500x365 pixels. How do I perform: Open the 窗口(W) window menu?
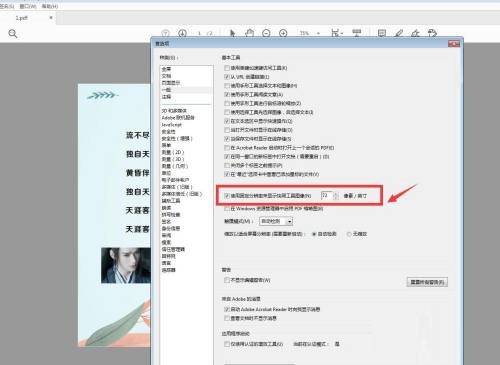pyautogui.click(x=28, y=6)
